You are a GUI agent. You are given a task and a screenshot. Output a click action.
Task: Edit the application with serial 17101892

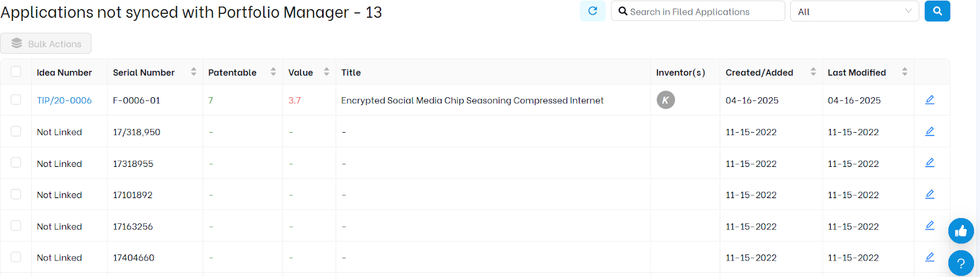pyautogui.click(x=929, y=194)
